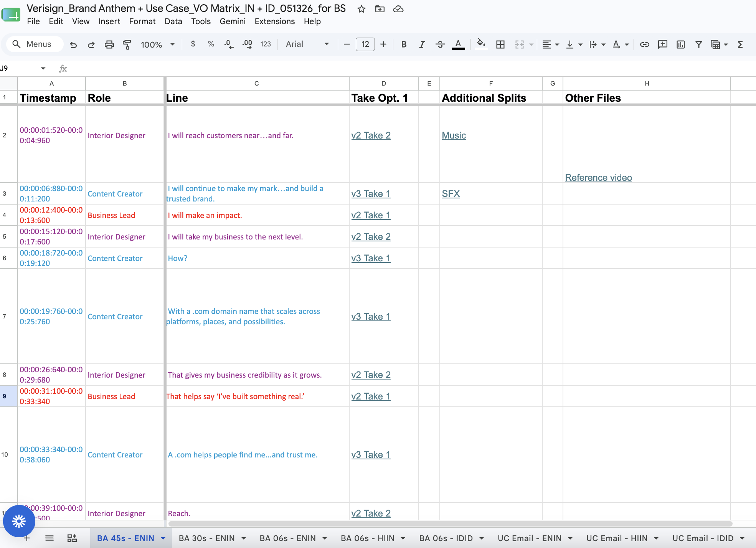Open zoom level 100% dropdown

pyautogui.click(x=158, y=45)
